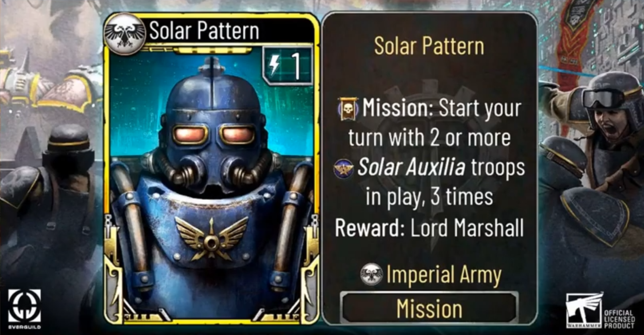Screen dimensions: 644x335
Task: Click the Solar Pattern card title bar
Action: pos(210,31)
